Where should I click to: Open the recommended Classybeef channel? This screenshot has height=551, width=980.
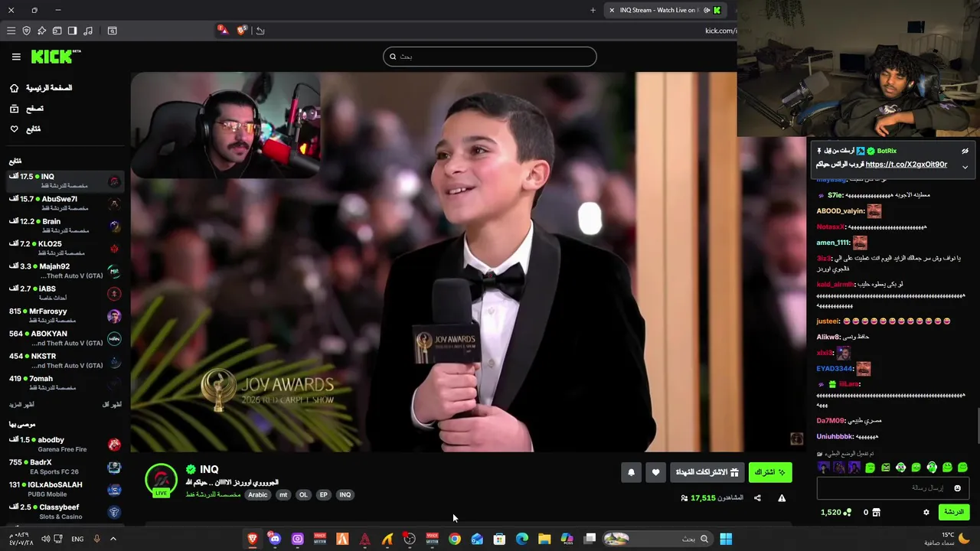(64, 511)
